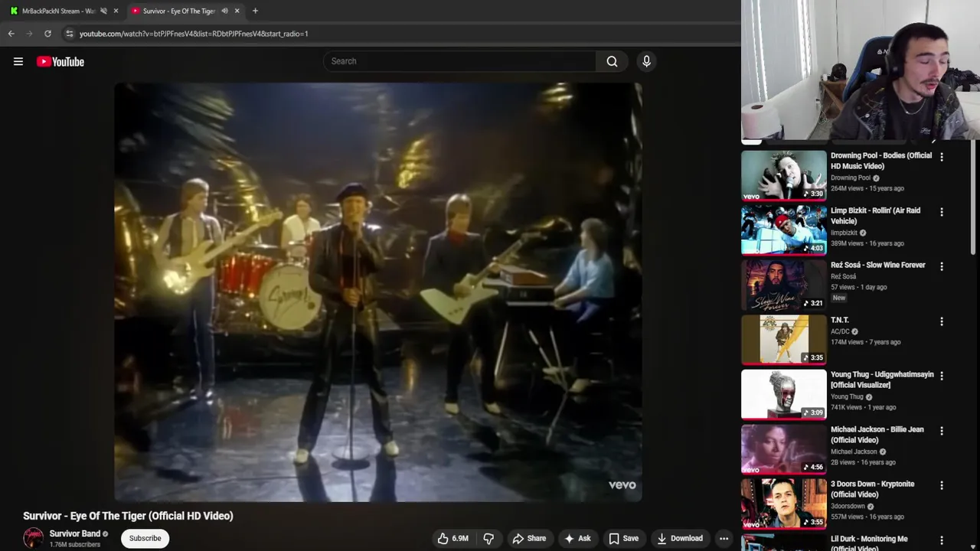Open more actions ellipsis below video
This screenshot has width=980, height=551.
pyautogui.click(x=724, y=538)
